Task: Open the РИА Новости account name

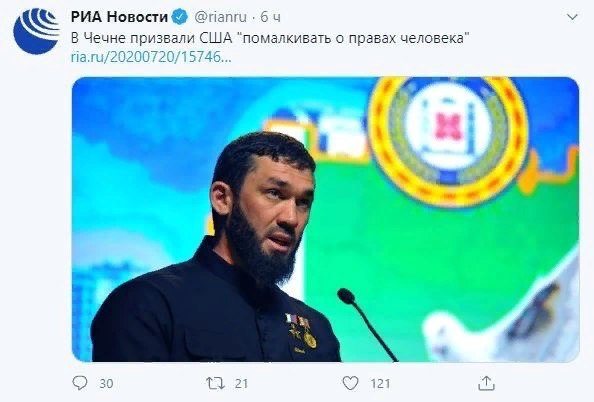Action: tap(119, 17)
